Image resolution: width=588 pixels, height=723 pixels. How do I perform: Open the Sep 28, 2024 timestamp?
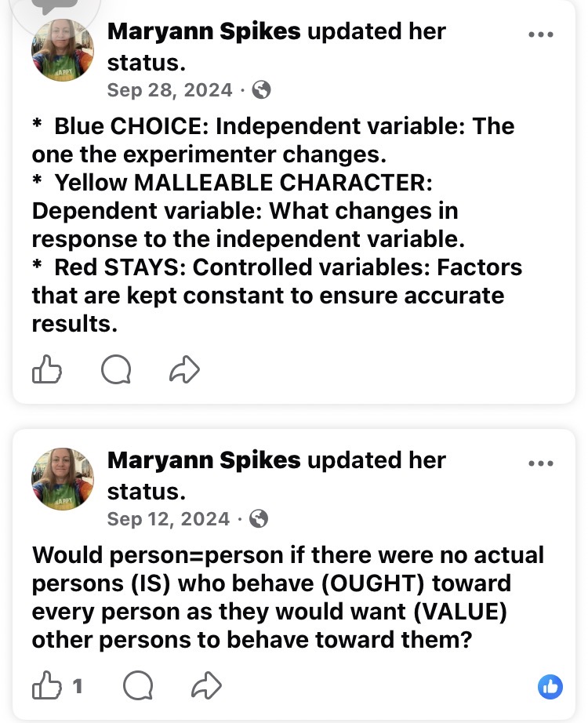[169, 90]
